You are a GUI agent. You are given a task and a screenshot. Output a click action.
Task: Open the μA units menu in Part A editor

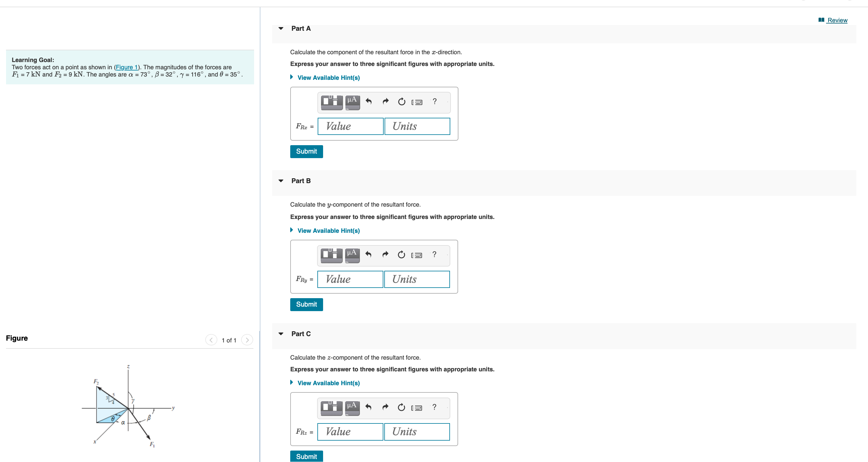pyautogui.click(x=352, y=102)
